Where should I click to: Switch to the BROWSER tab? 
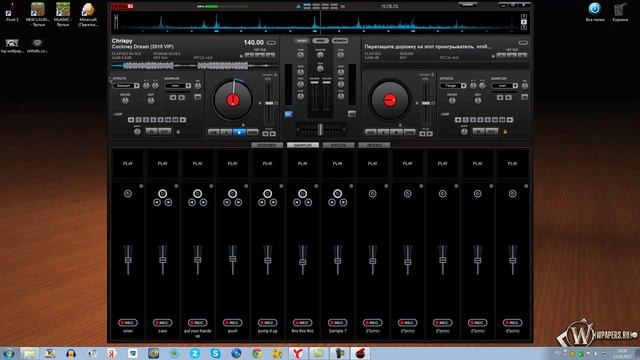pyautogui.click(x=267, y=145)
